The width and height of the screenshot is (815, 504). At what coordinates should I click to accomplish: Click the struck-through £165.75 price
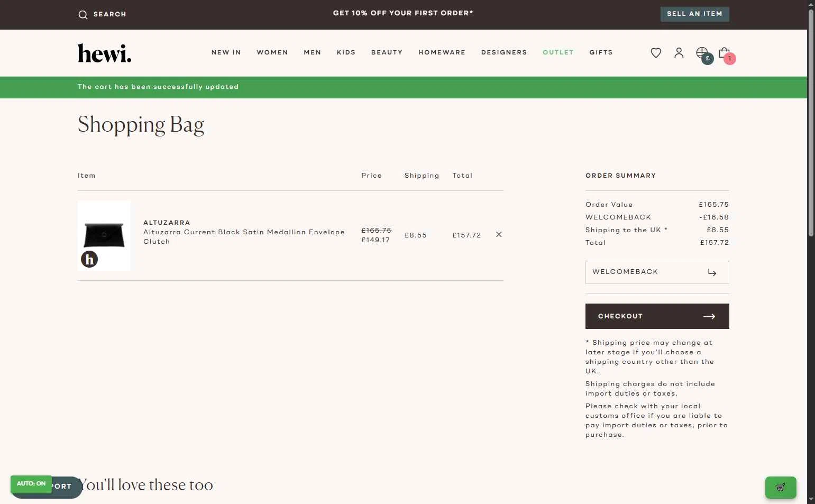click(376, 230)
